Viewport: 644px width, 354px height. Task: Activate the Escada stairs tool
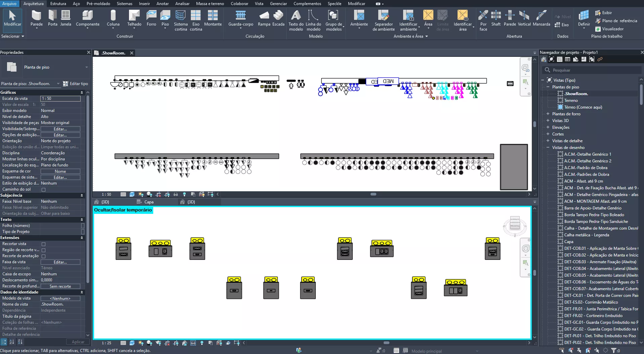pyautogui.click(x=278, y=18)
